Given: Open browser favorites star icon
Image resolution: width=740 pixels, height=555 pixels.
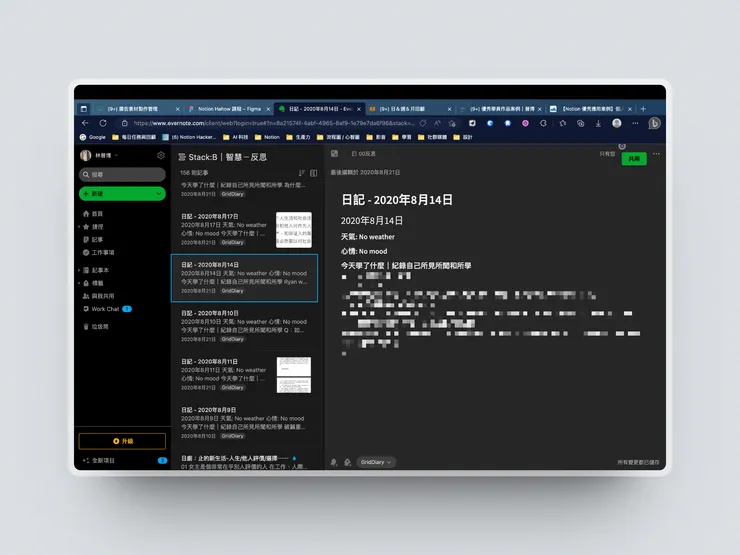Looking at the screenshot, I should point(562,123).
